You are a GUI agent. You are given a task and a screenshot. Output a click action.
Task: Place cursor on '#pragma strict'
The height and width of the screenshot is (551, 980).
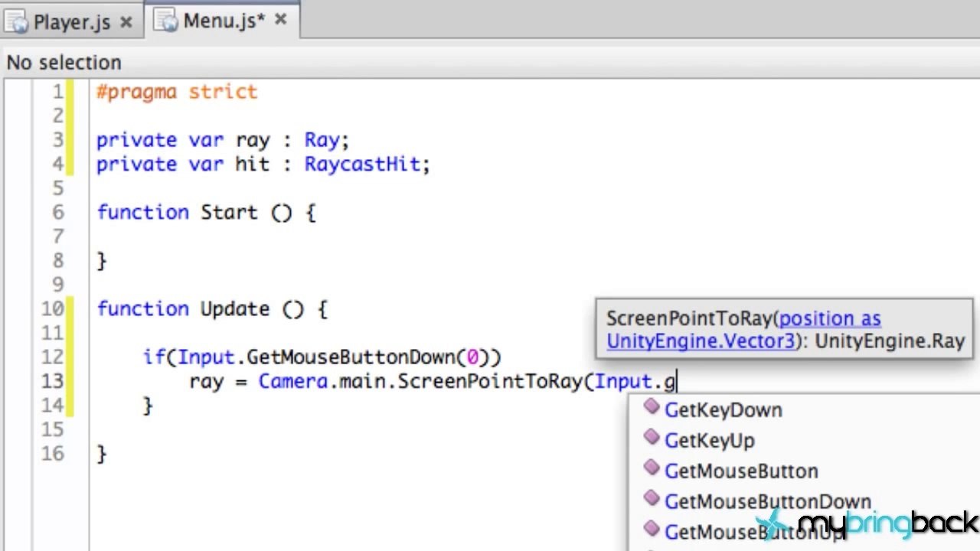[x=177, y=92]
